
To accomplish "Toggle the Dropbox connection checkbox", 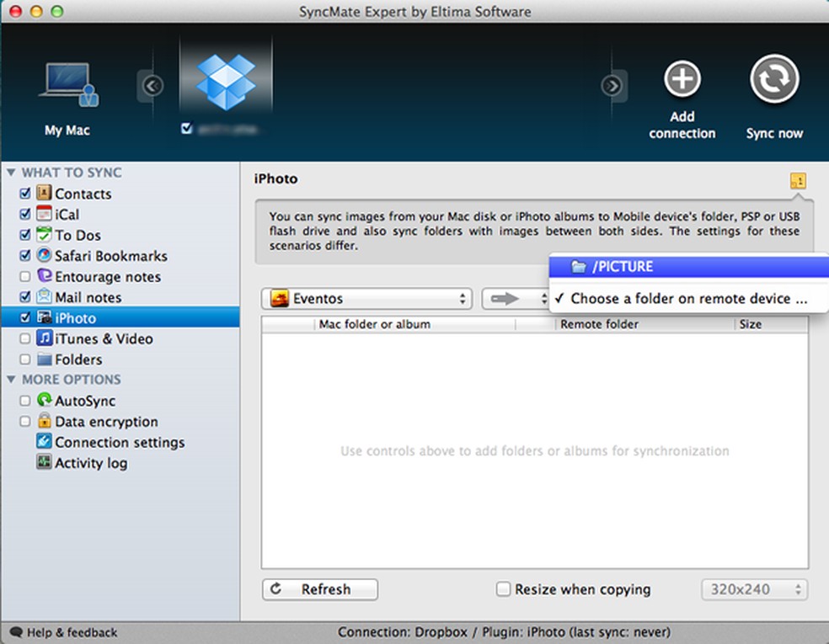I will click(x=186, y=128).
